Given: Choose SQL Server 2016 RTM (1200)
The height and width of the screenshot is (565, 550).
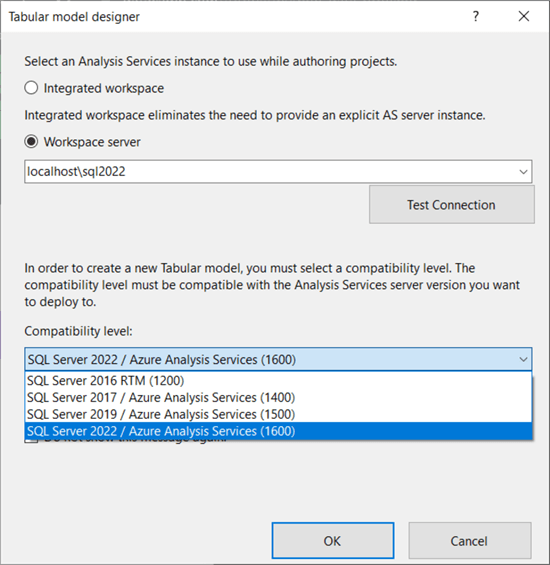Looking at the screenshot, I should [x=278, y=381].
